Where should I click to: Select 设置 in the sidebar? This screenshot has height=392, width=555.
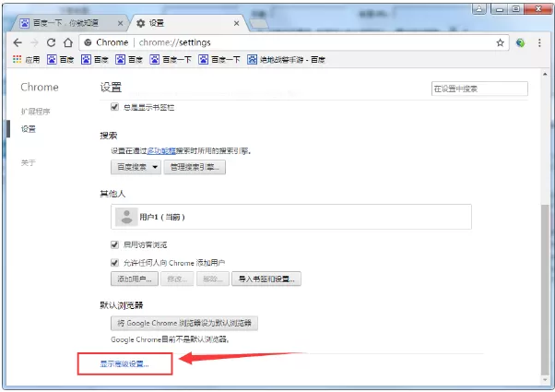click(x=29, y=129)
